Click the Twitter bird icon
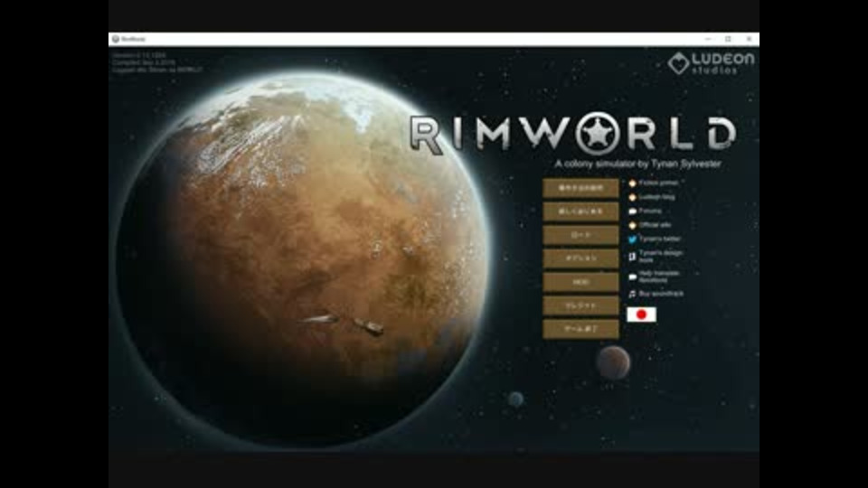 [632, 239]
